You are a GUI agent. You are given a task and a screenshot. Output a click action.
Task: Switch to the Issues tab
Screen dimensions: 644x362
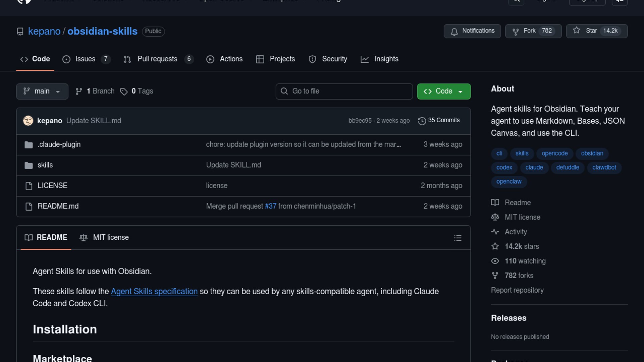click(x=86, y=59)
